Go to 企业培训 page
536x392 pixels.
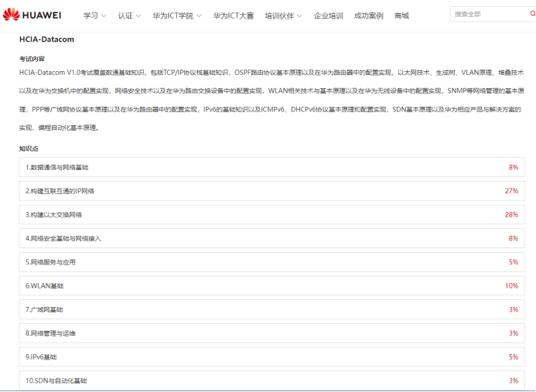coord(329,15)
